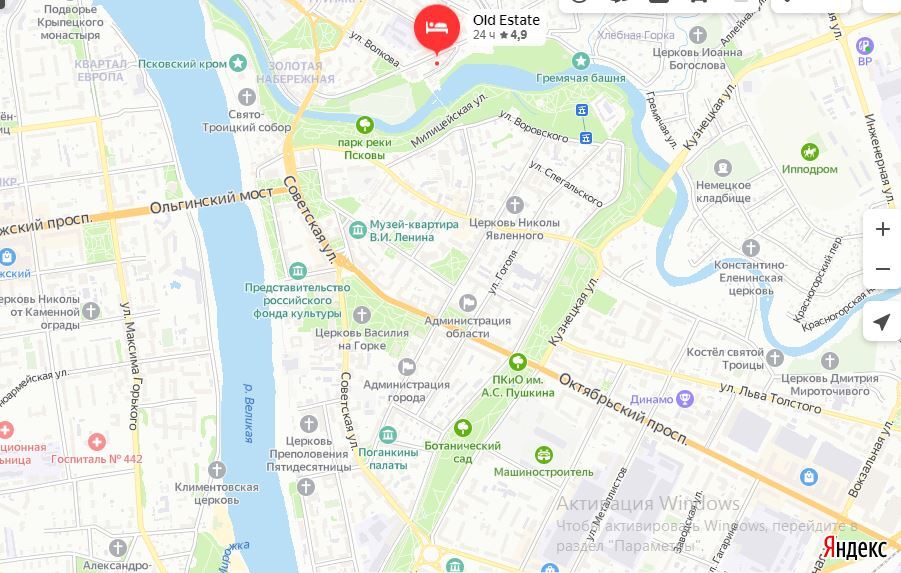Image resolution: width=901 pixels, height=573 pixels.
Task: Click the Ботанический сад tree icon
Action: coord(463,428)
